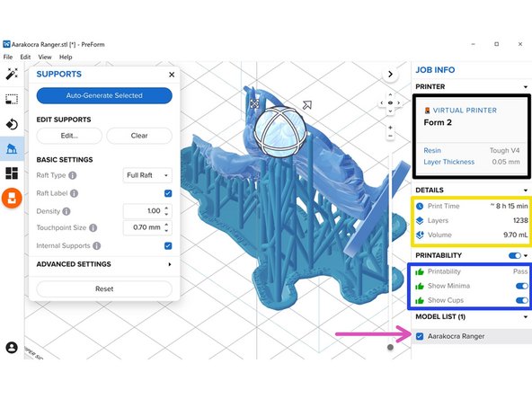Rotate view left with navigation arrow
The width and height of the screenshot is (532, 399).
[382, 102]
